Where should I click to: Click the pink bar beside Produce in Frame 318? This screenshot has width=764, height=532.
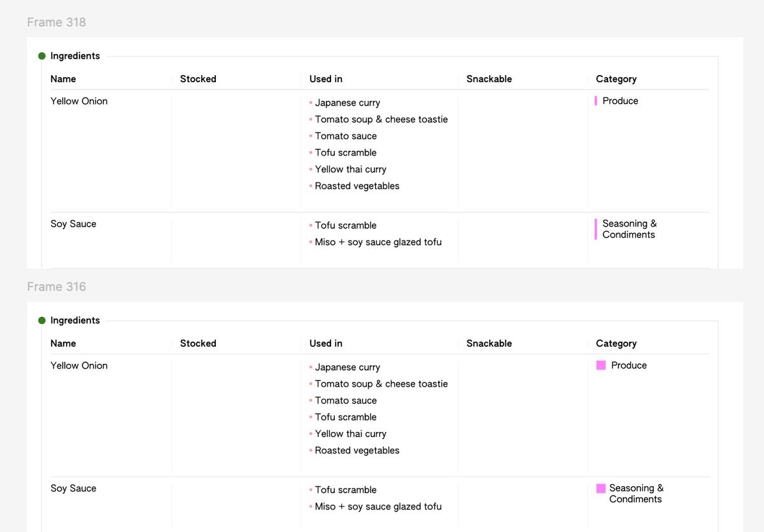596,101
